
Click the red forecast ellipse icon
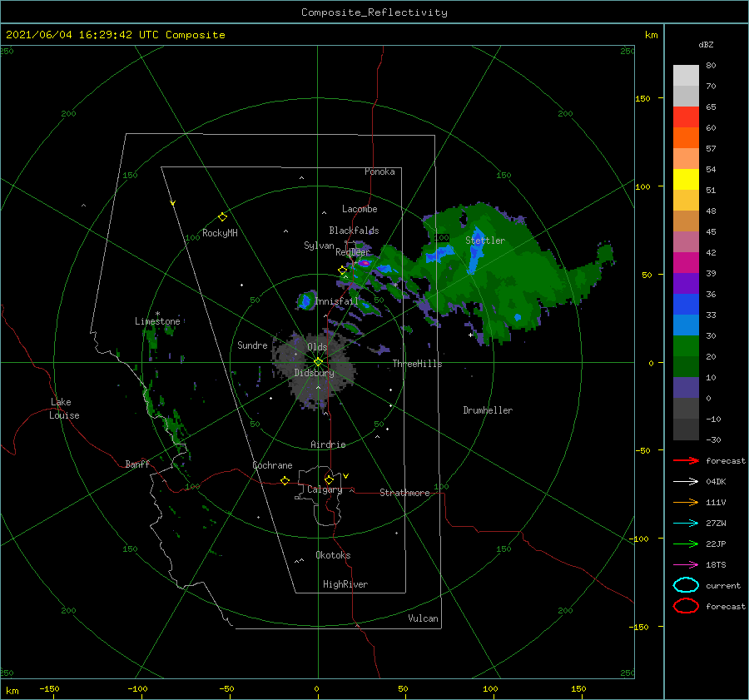pos(686,606)
